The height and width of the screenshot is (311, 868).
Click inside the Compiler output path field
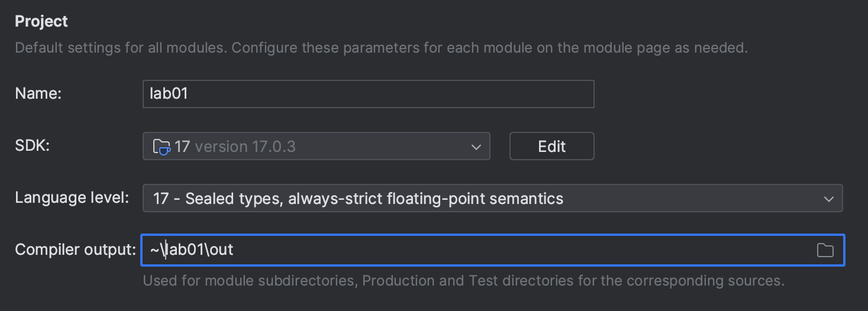[473, 250]
